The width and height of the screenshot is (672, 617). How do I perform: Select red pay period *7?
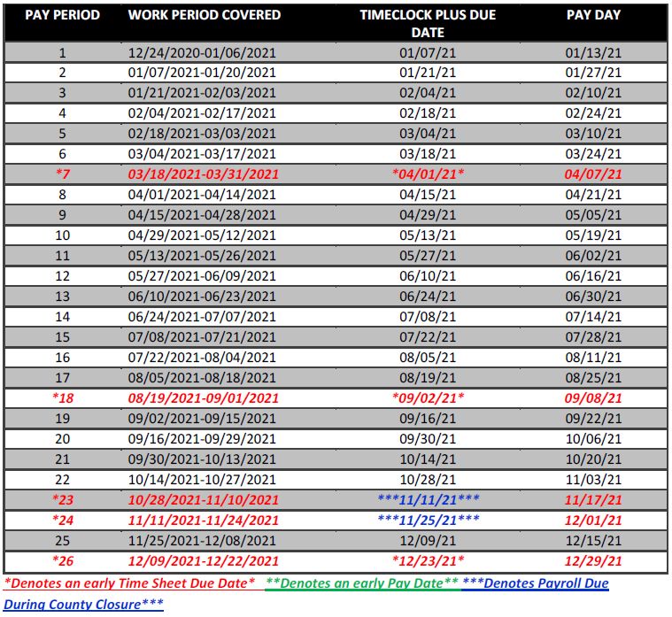[x=63, y=174]
